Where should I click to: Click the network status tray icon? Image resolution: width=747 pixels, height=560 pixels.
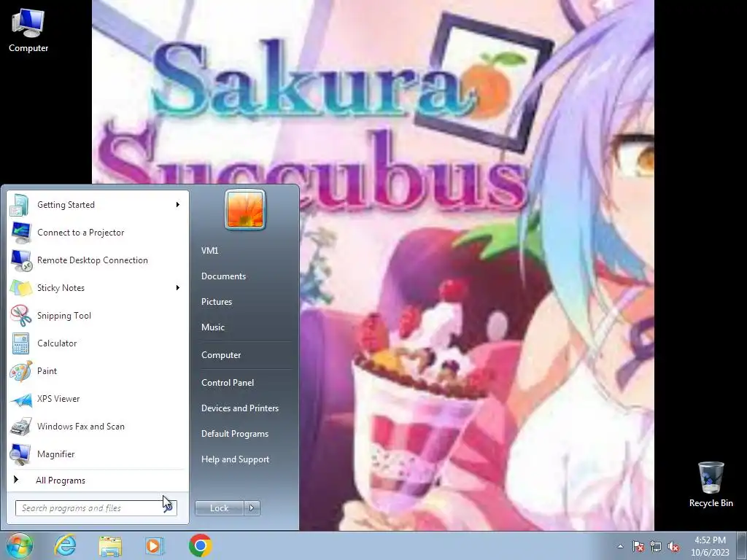click(x=656, y=546)
